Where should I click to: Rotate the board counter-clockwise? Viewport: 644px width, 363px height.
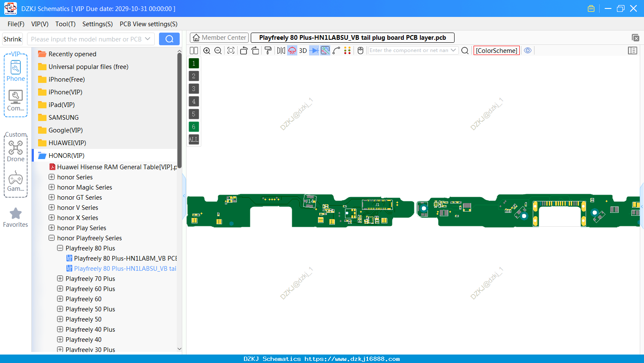244,50
